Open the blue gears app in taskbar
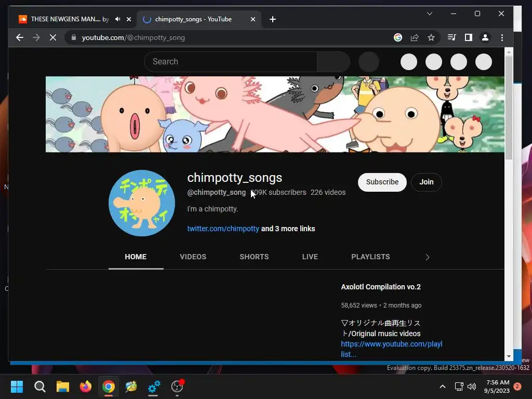Screen dimensions: 532x399 [x=154, y=387]
